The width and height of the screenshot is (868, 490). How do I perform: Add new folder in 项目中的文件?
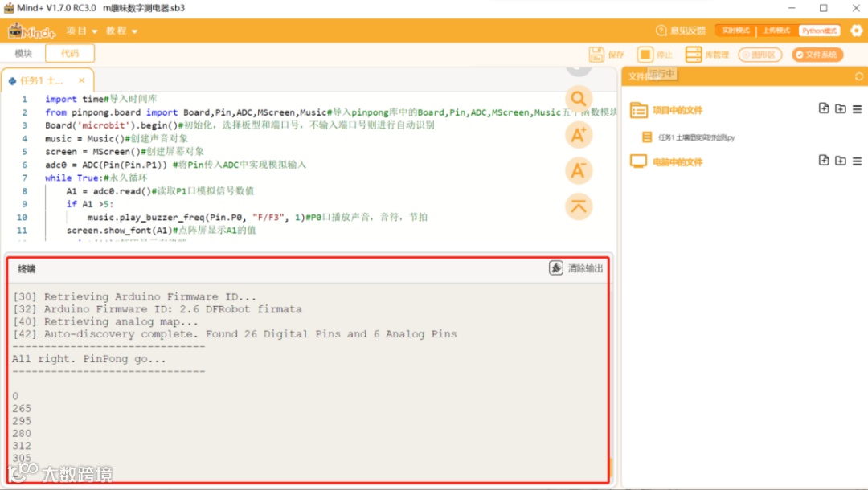tap(841, 108)
